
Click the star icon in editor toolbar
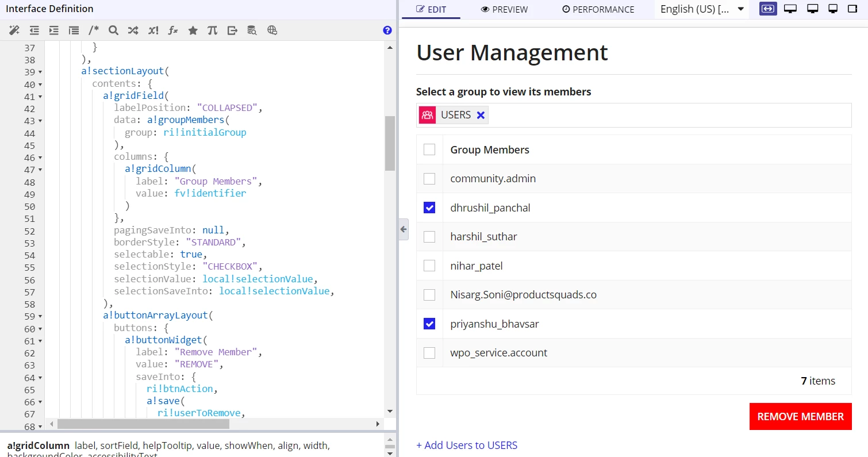193,30
